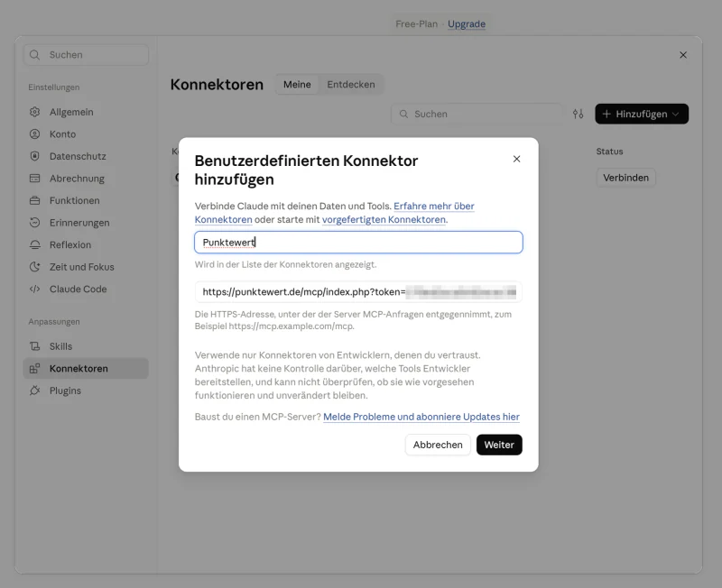Screen dimensions: 722x588
Task: Click the Plugins plug icon
Action: pyautogui.click(x=34, y=390)
